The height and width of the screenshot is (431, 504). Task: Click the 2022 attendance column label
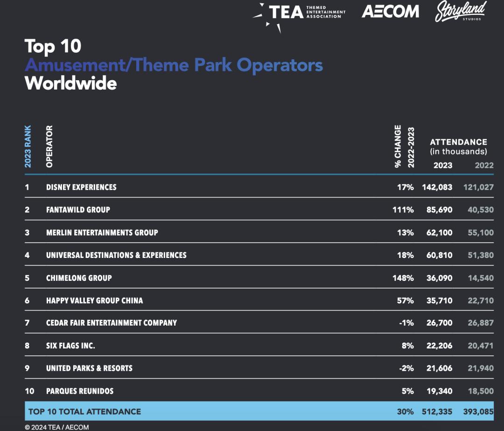pyautogui.click(x=484, y=165)
